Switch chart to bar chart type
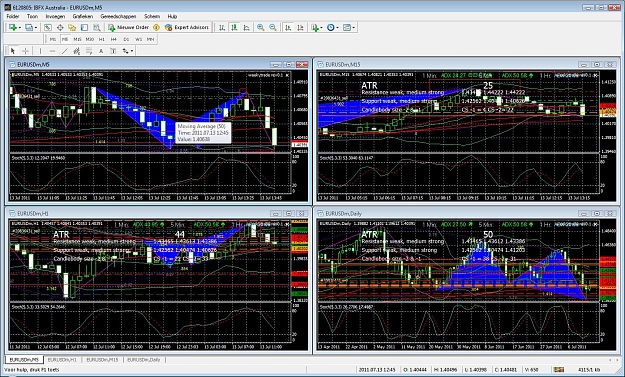 [222, 27]
